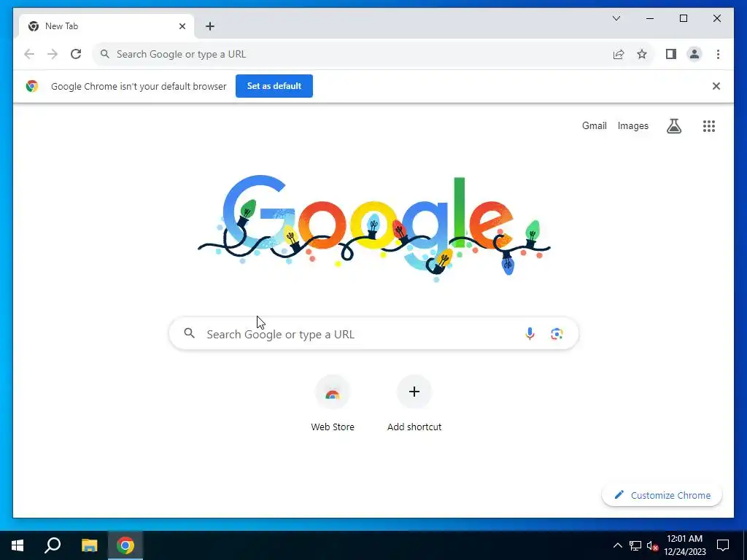
Task: Search by image with Google Lens icon
Action: pyautogui.click(x=557, y=334)
